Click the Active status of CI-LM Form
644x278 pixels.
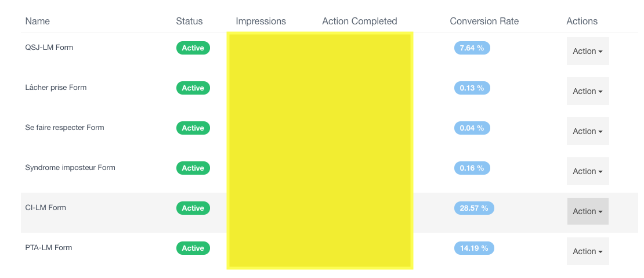(x=193, y=208)
